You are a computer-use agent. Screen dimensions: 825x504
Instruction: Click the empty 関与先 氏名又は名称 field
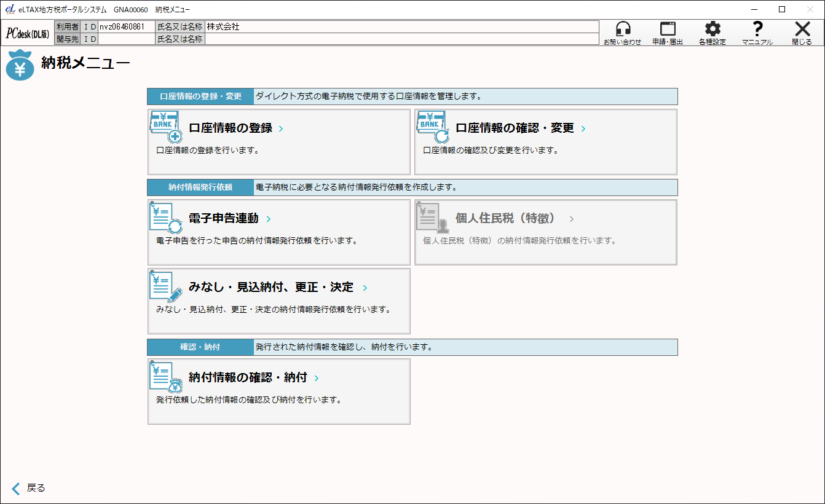[401, 39]
